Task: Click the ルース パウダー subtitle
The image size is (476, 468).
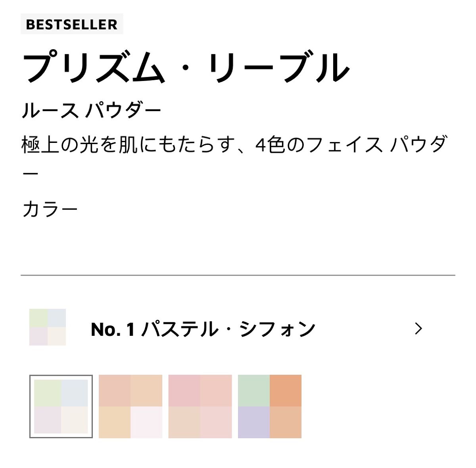Action: point(92,111)
